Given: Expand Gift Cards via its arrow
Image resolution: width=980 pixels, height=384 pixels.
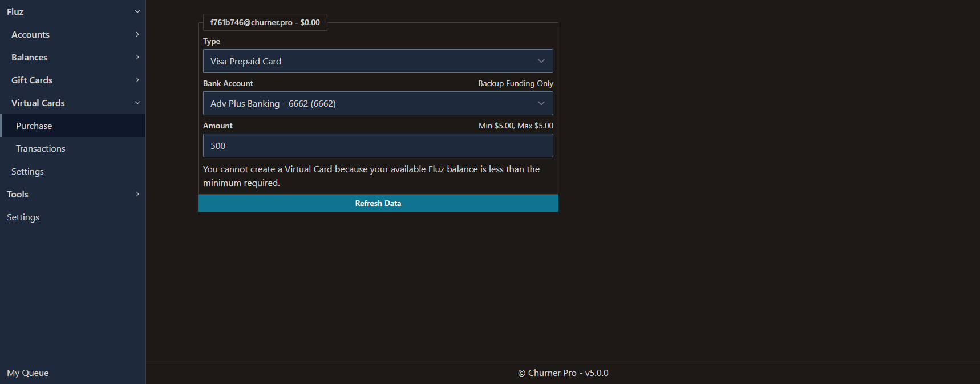Looking at the screenshot, I should tap(137, 80).
